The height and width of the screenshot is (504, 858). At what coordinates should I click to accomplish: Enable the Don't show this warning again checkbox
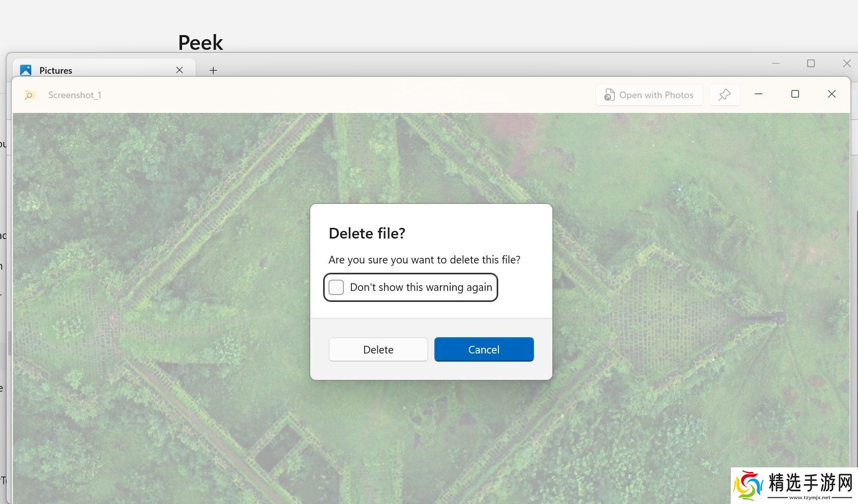(x=336, y=287)
